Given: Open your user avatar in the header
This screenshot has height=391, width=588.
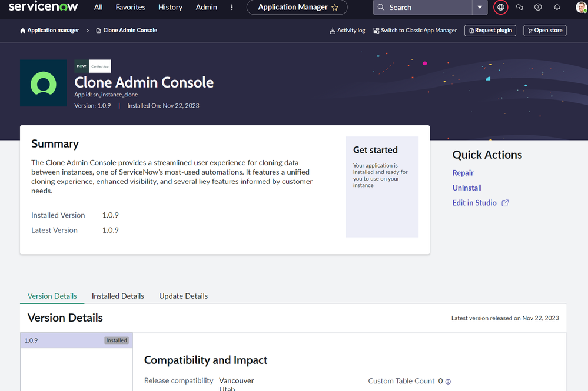Looking at the screenshot, I should [x=580, y=7].
